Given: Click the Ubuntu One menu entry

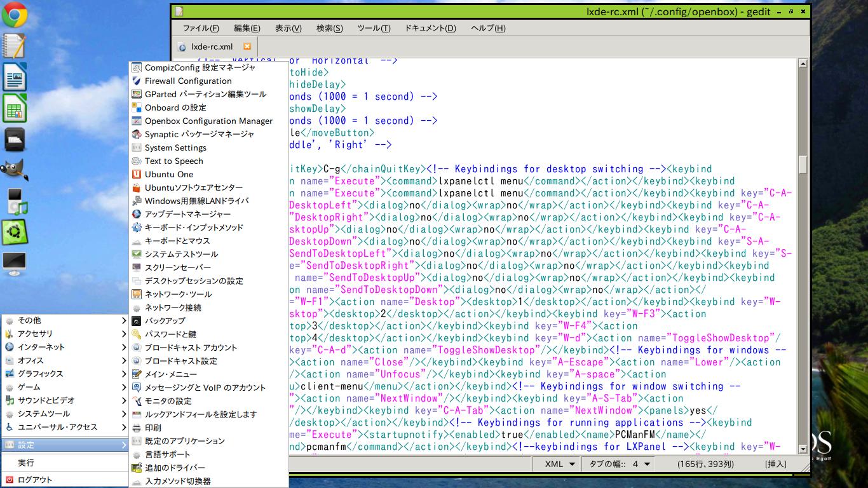Looking at the screenshot, I should 168,174.
